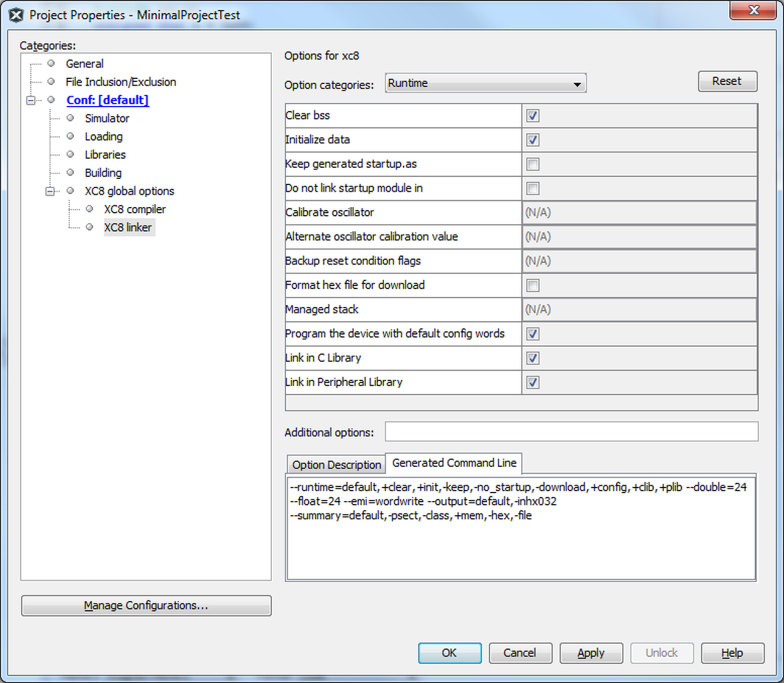Select the XC8 compiler category
Screen dimensions: 784x683
135,209
